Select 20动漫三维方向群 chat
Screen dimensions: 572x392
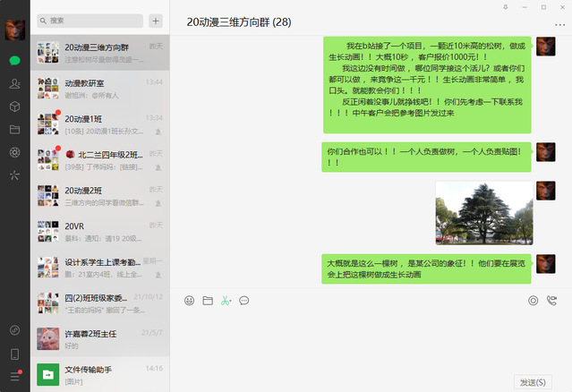100,53
